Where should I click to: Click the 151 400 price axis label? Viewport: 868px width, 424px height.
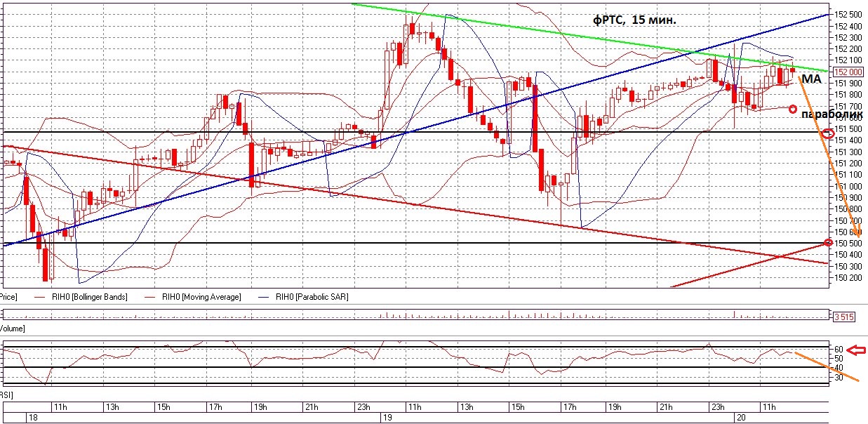(849, 140)
